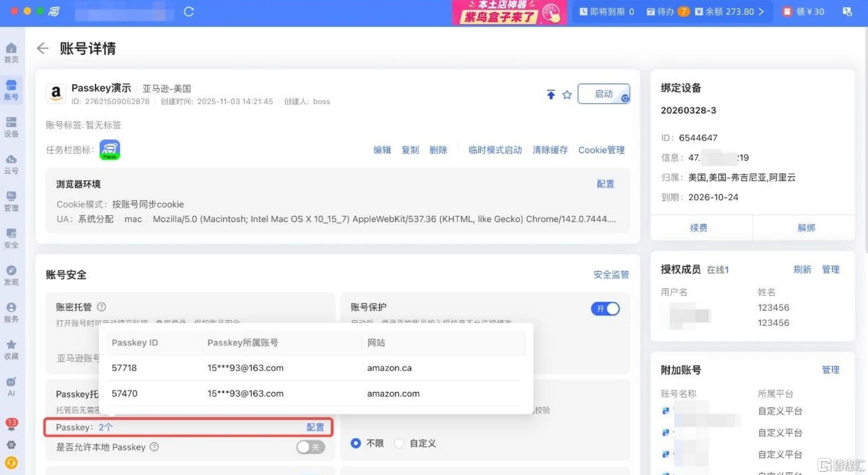This screenshot has height=475, width=868.
Task: Open 账号 accounts section in sidebar
Action: pyautogui.click(x=11, y=90)
